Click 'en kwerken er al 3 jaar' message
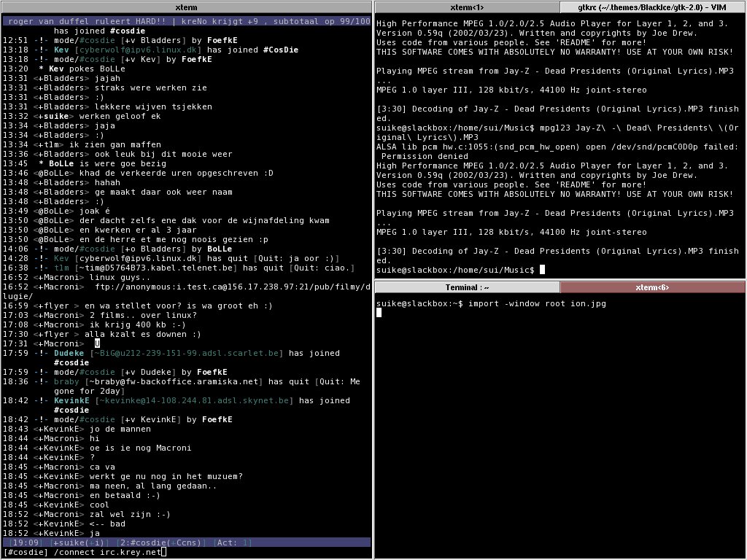 point(138,230)
